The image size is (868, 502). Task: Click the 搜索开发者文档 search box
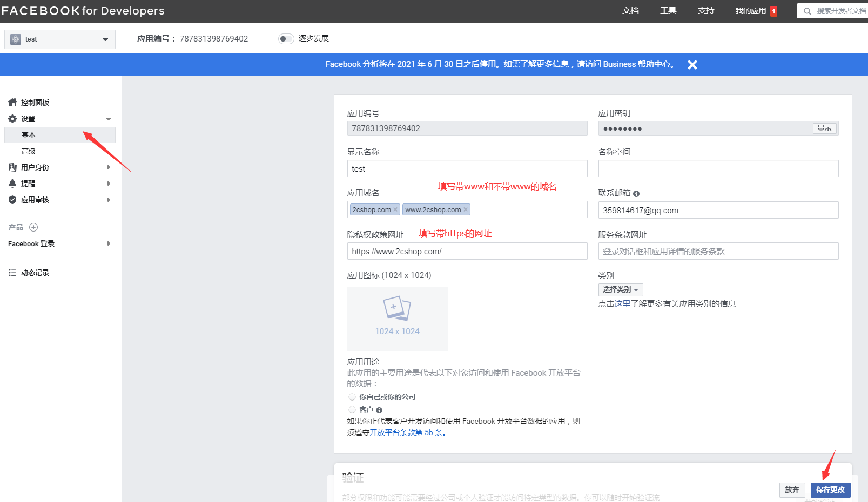tap(832, 11)
